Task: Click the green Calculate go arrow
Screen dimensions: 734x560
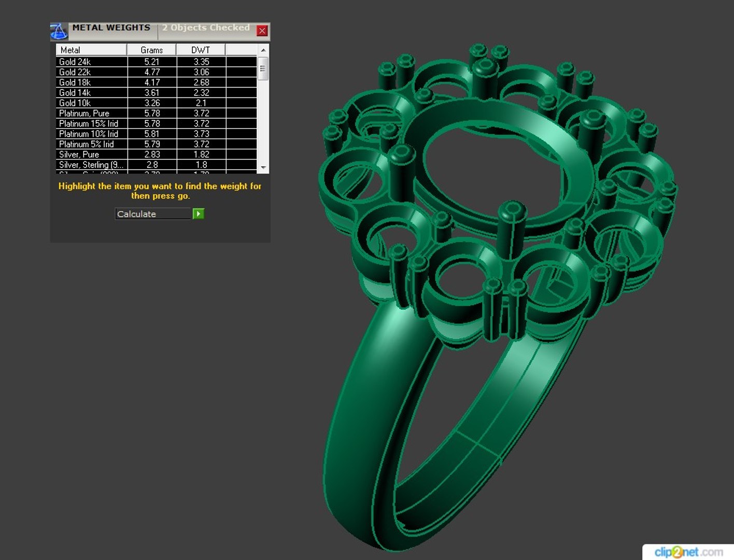Action: pos(199,214)
